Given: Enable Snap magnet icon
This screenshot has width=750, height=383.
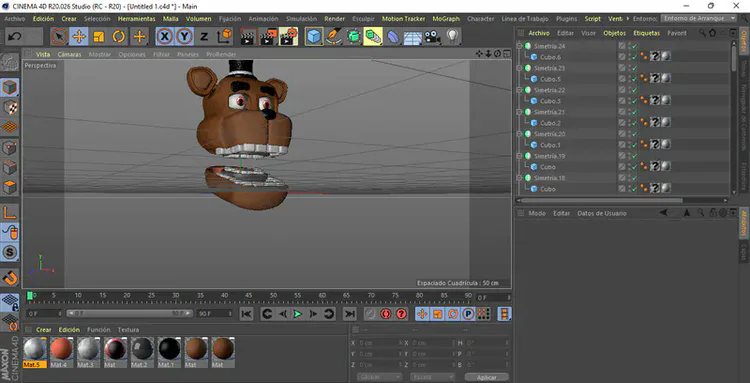Looking at the screenshot, I should pyautogui.click(x=10, y=277).
